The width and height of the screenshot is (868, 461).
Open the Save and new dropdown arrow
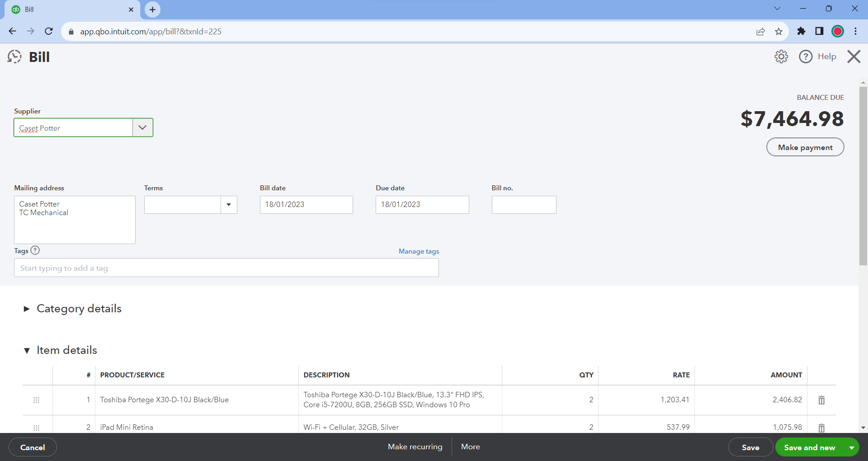point(851,447)
